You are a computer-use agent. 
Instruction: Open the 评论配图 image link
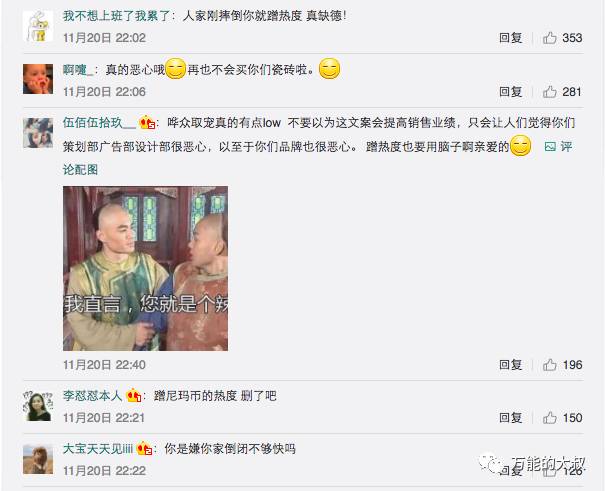click(x=558, y=147)
